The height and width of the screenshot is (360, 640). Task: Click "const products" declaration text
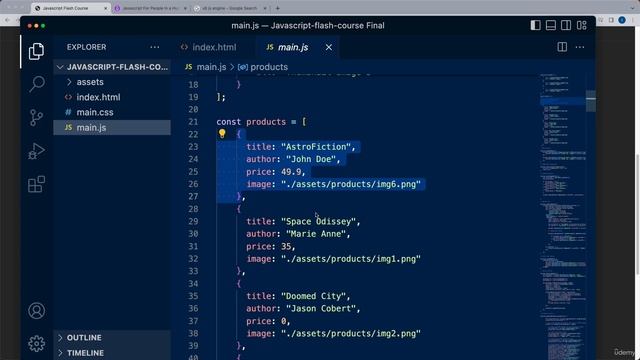(251, 122)
